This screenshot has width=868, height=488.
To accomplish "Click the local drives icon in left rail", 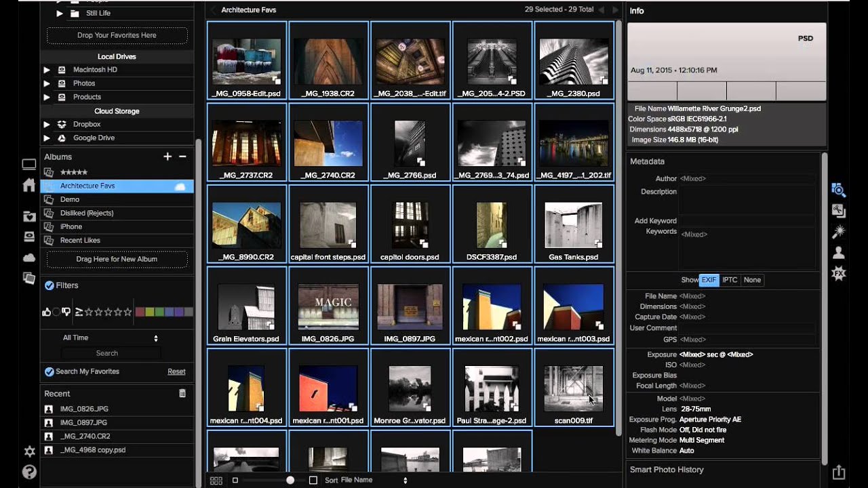I will click(29, 237).
